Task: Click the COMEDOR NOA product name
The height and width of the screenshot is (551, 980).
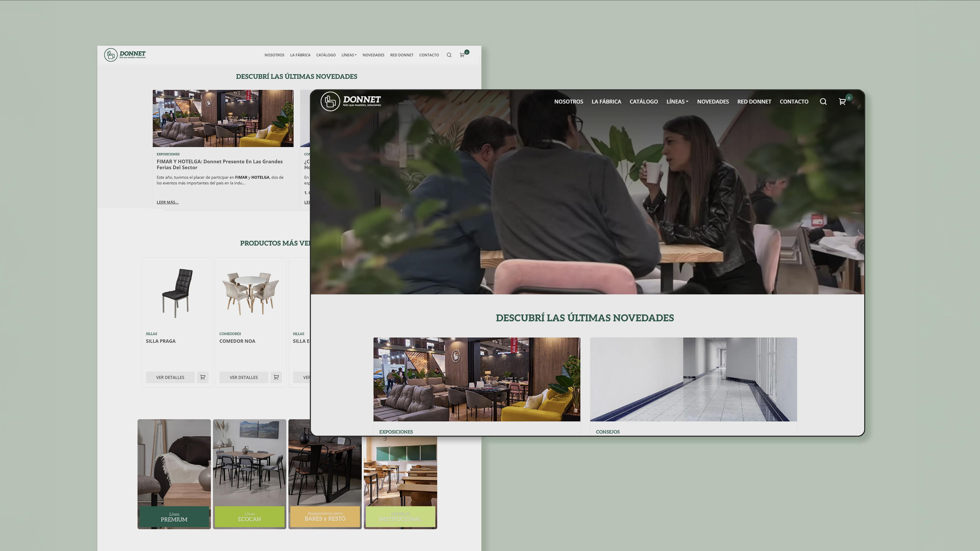Action: click(237, 341)
